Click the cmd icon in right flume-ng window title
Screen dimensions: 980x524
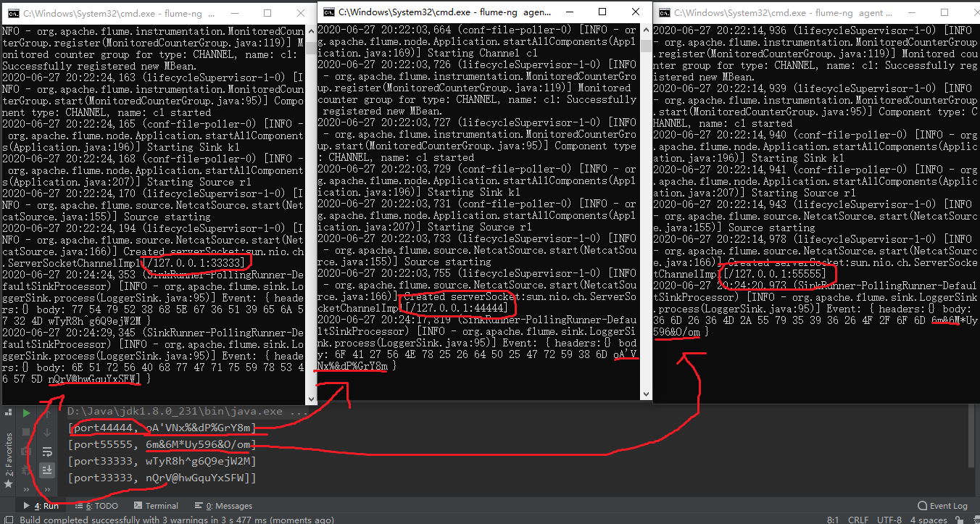pos(663,13)
